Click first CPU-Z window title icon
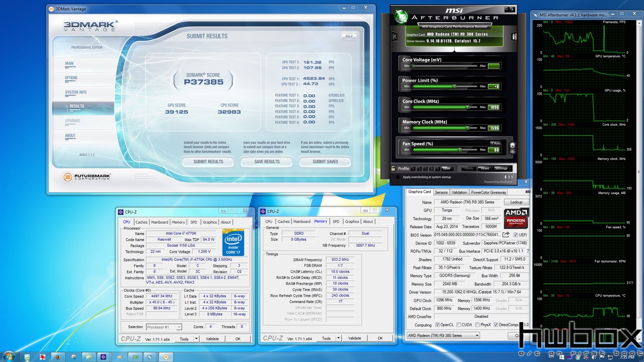 point(121,212)
